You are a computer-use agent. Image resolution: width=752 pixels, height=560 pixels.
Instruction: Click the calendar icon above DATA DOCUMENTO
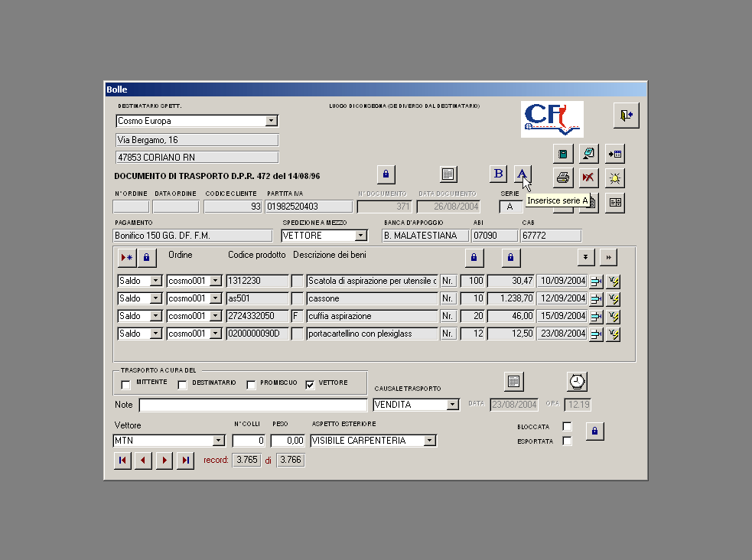[448, 174]
